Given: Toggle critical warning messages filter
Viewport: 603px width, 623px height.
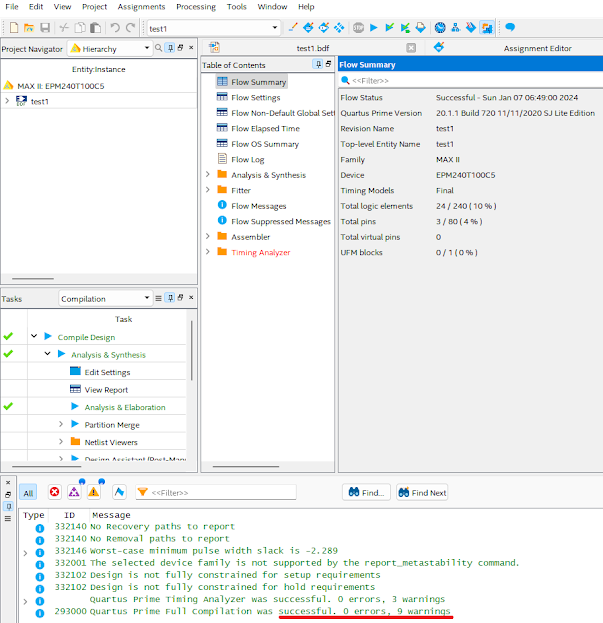Looking at the screenshot, I should pos(74,492).
